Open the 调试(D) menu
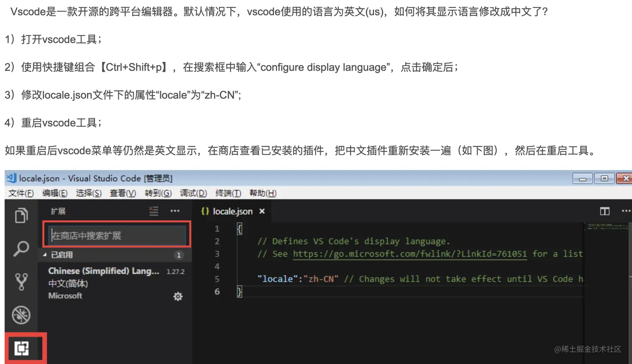Viewport: 632px width, 364px height. pos(193,193)
